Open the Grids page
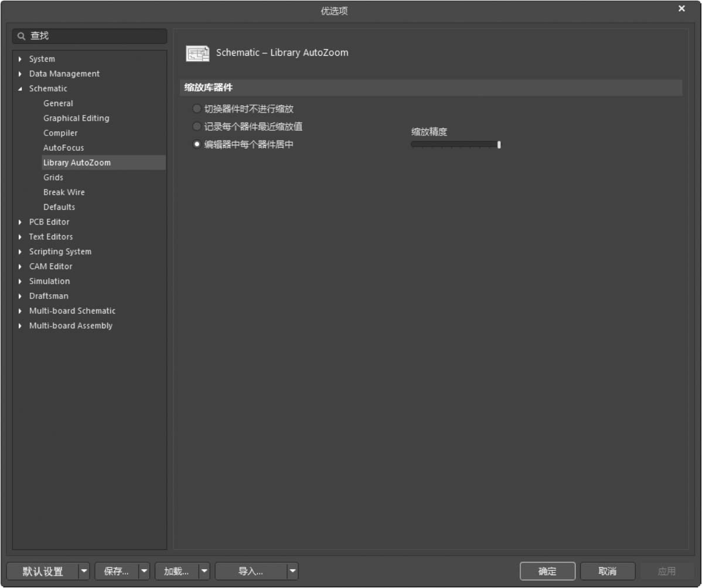The width and height of the screenshot is (702, 588). pyautogui.click(x=53, y=178)
